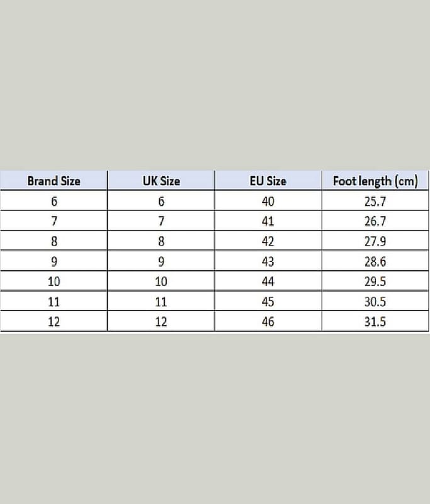Select the EU size 44 cell
430x504 pixels.
[x=268, y=281]
